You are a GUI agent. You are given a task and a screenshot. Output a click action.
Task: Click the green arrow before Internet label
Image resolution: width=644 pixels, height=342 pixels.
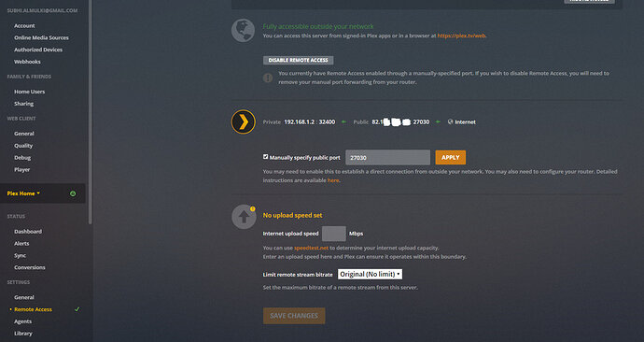tap(438, 121)
